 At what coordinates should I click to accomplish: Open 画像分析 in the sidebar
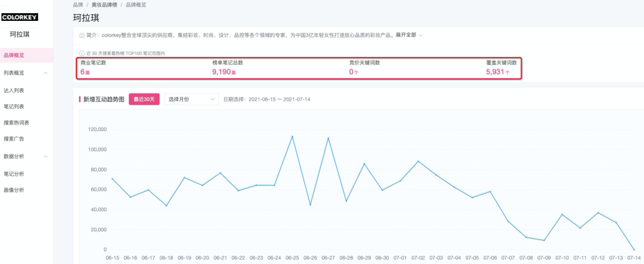(x=14, y=190)
